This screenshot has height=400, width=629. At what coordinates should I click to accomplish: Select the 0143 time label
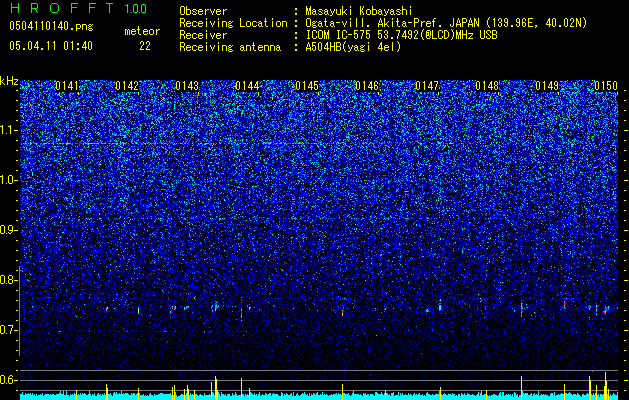[x=187, y=86]
